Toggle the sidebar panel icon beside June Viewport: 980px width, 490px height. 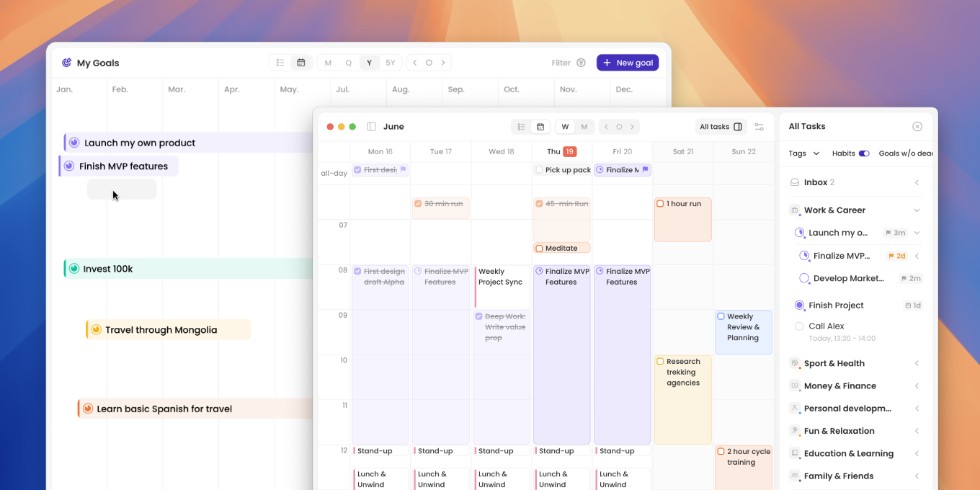[371, 127]
